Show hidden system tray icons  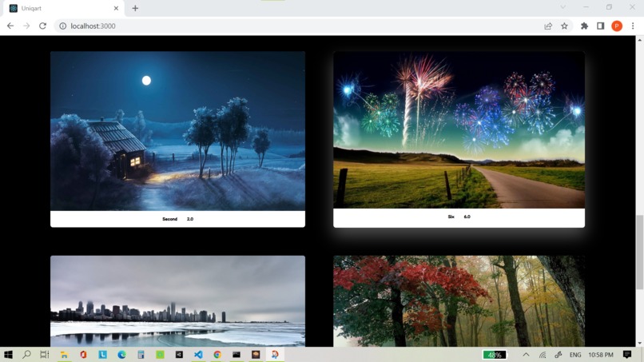coord(526,355)
